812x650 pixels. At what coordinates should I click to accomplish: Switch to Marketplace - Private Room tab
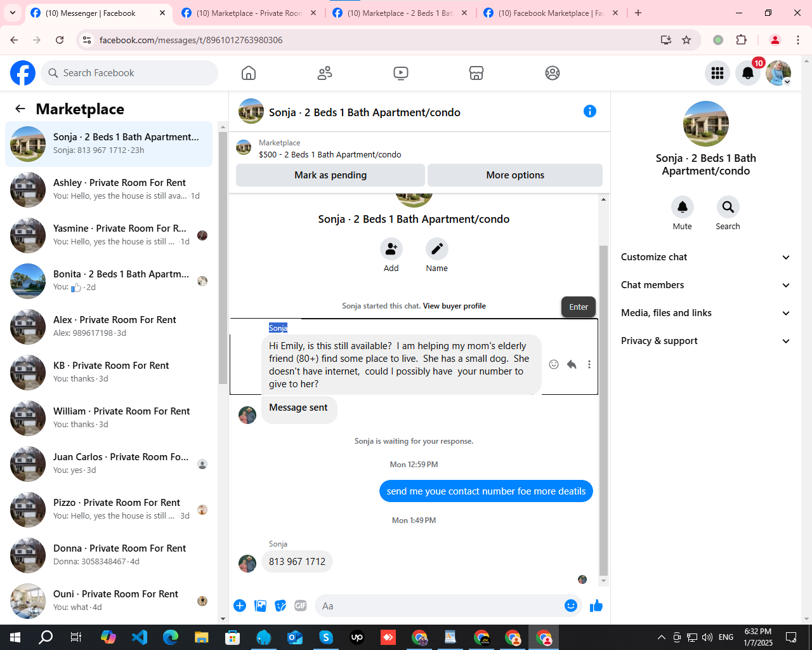[248, 13]
